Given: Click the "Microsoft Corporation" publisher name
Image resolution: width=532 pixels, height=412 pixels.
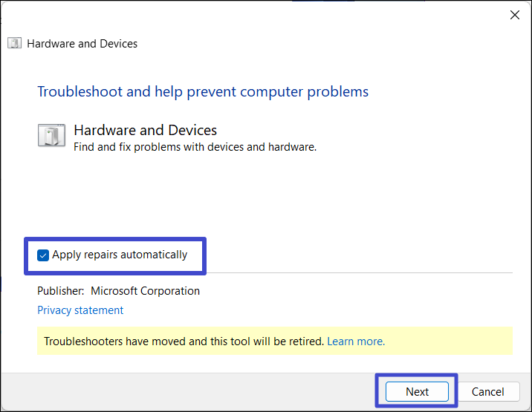Looking at the screenshot, I should tap(145, 291).
